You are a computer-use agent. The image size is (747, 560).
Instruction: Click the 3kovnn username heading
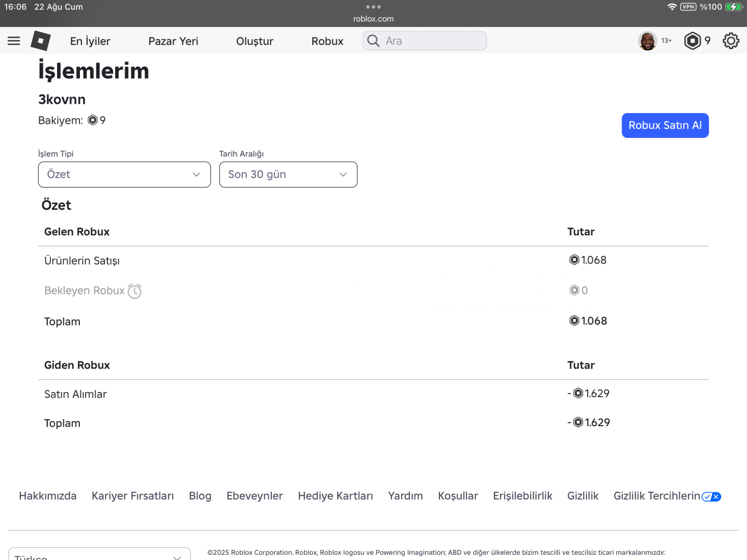[62, 100]
